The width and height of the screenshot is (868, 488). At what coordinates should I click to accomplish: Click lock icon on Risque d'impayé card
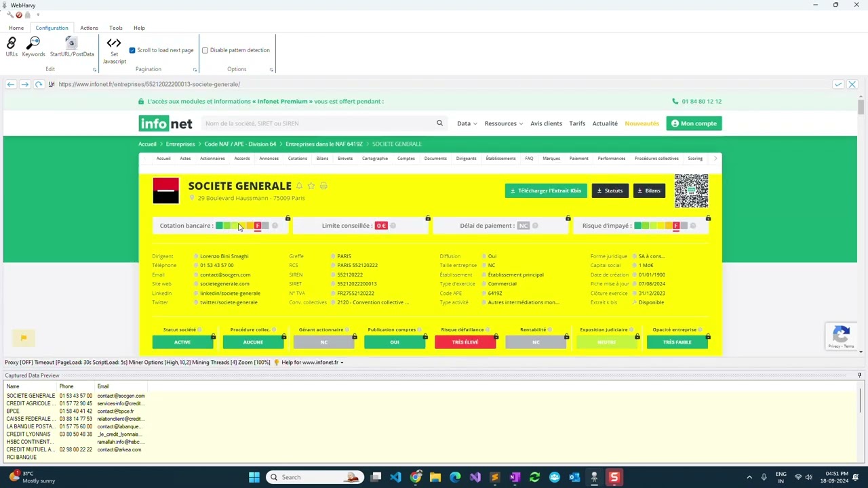[708, 218]
